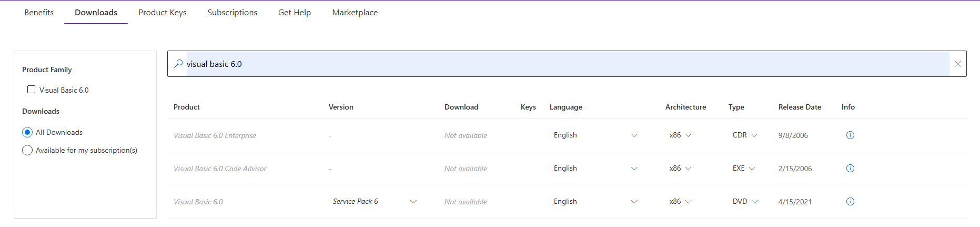The height and width of the screenshot is (227, 980).
Task: Select Available for my subscription(s) option
Action: pyautogui.click(x=27, y=150)
